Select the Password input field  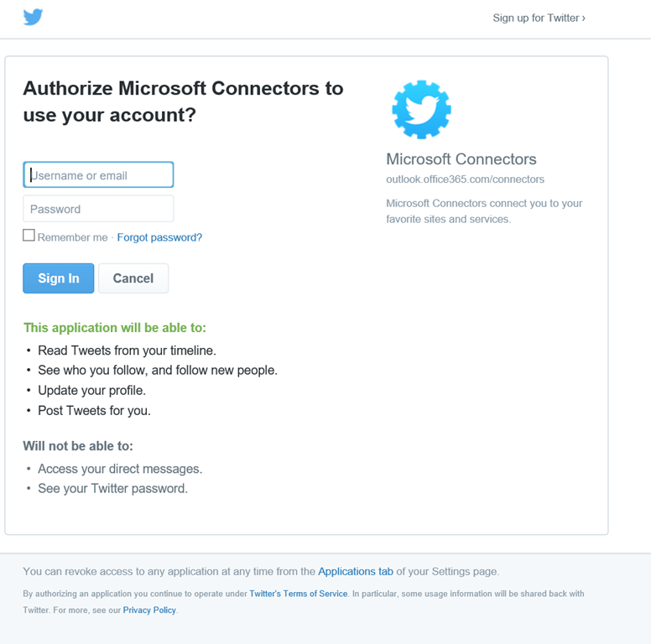click(98, 209)
